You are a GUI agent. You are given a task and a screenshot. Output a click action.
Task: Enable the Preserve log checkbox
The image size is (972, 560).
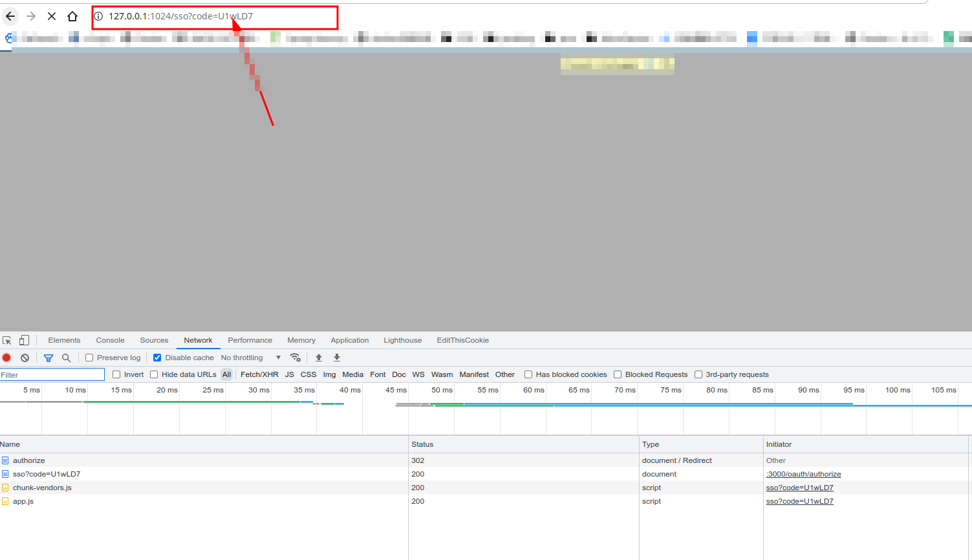click(x=89, y=358)
